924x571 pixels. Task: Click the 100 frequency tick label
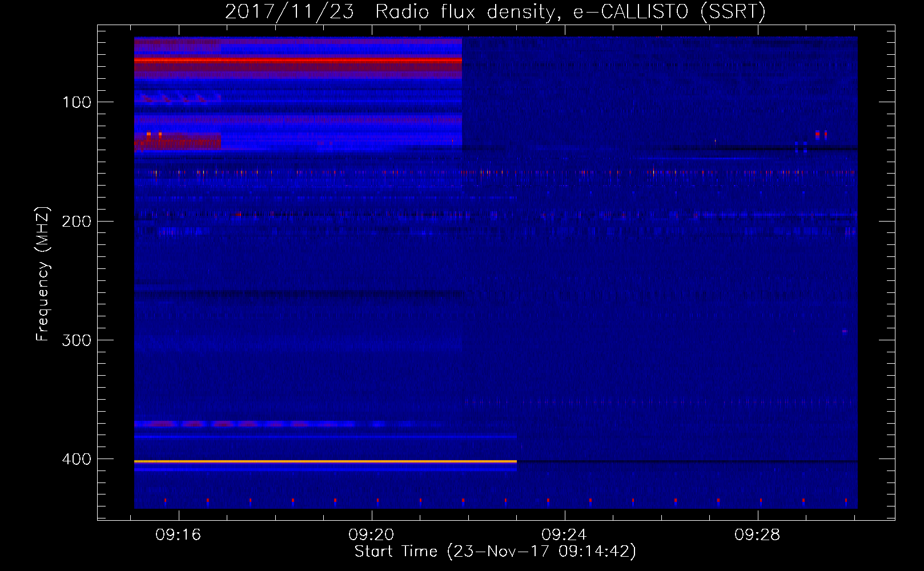(77, 102)
